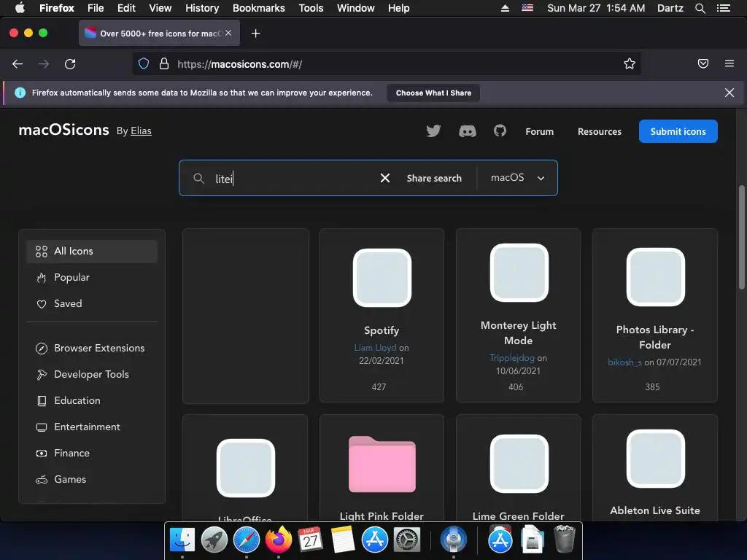Select the Browser Extensions category
The image size is (747, 560).
tap(92, 348)
